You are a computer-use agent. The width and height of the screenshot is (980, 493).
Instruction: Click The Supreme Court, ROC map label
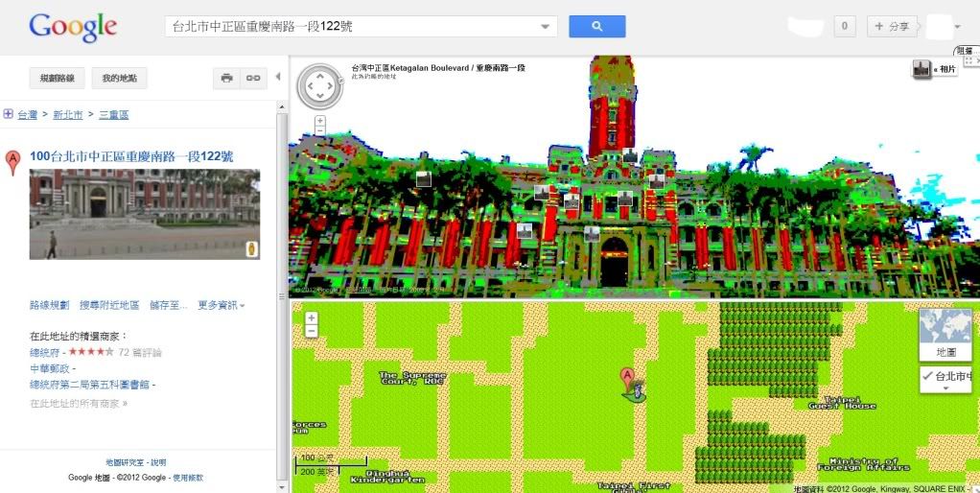pyautogui.click(x=412, y=378)
